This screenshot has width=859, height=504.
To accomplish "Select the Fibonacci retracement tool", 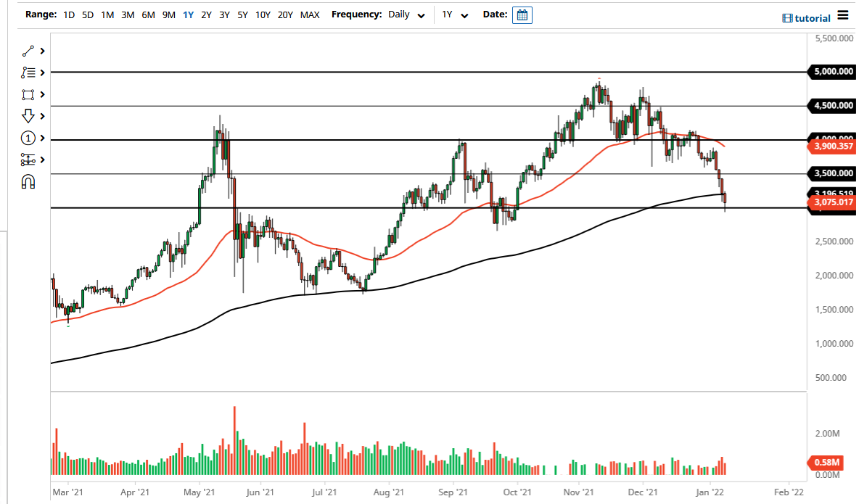I will click(28, 73).
